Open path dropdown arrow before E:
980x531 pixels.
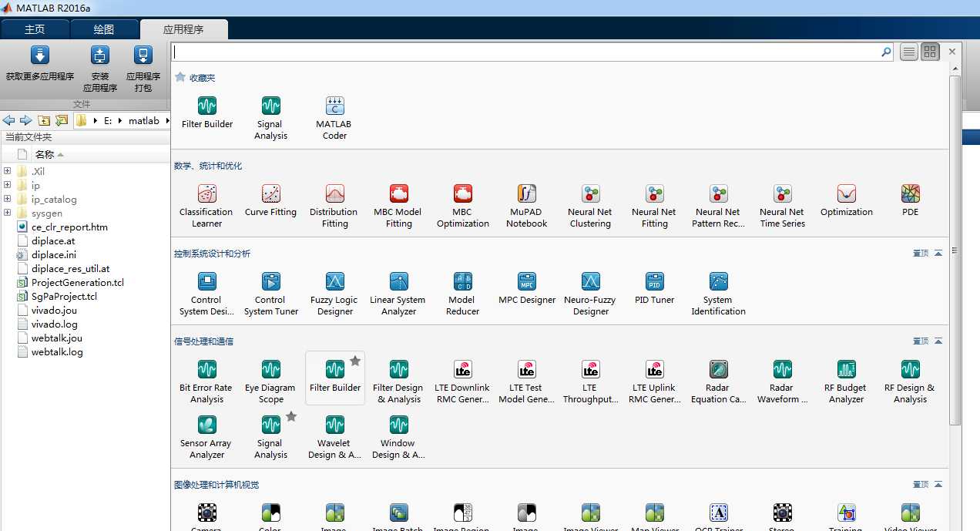pos(96,121)
